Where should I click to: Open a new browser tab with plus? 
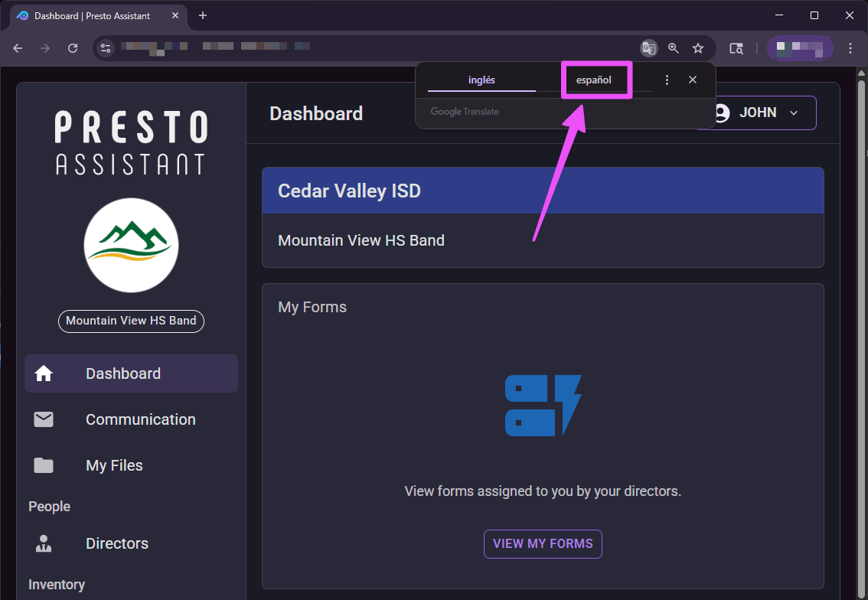tap(203, 15)
